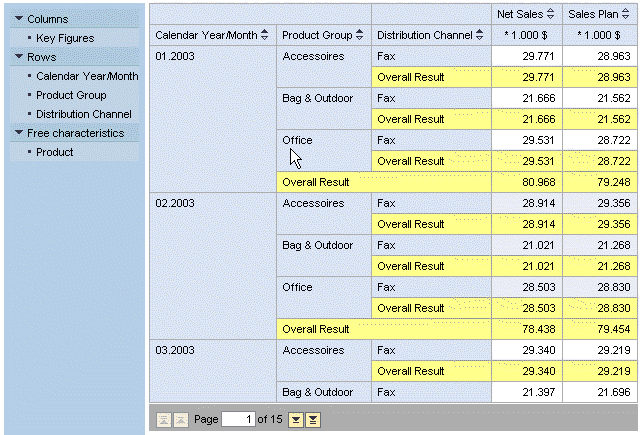Click the page number input field
Screen dimensions: 641x435
238,419
